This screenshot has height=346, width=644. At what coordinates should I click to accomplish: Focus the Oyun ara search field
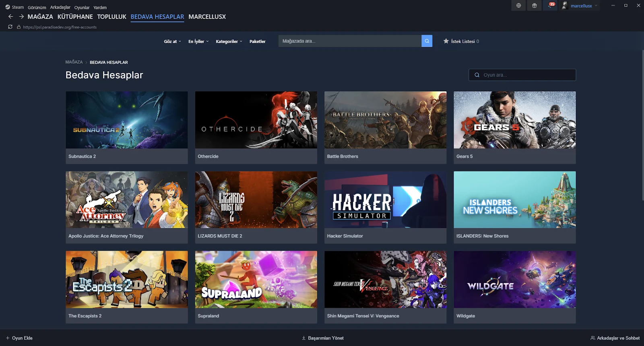click(522, 75)
